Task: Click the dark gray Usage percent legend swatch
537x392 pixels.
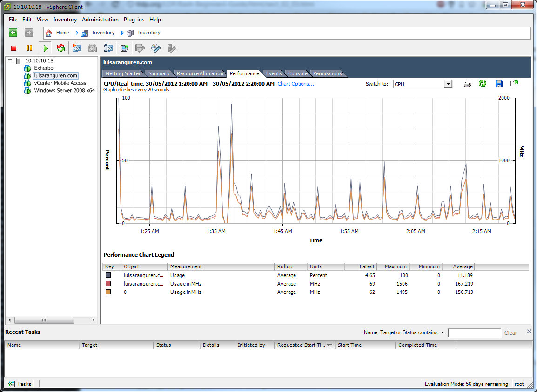Action: point(108,275)
